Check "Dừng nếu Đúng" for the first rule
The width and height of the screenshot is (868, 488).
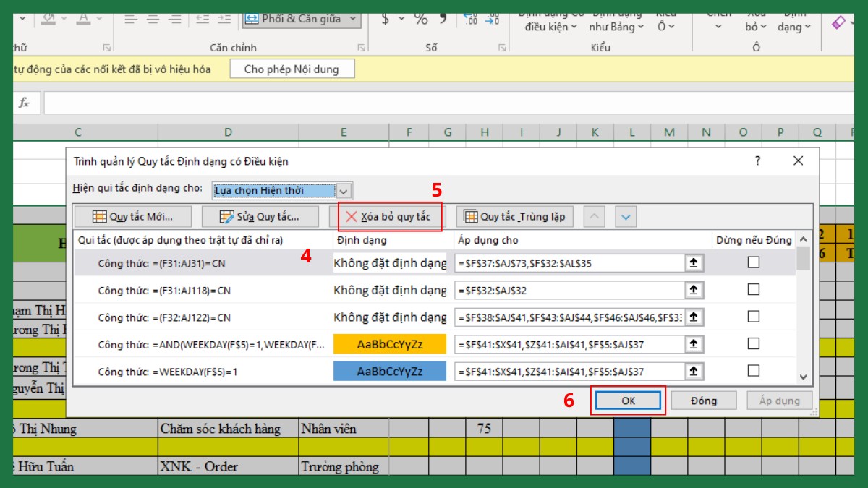[753, 262]
